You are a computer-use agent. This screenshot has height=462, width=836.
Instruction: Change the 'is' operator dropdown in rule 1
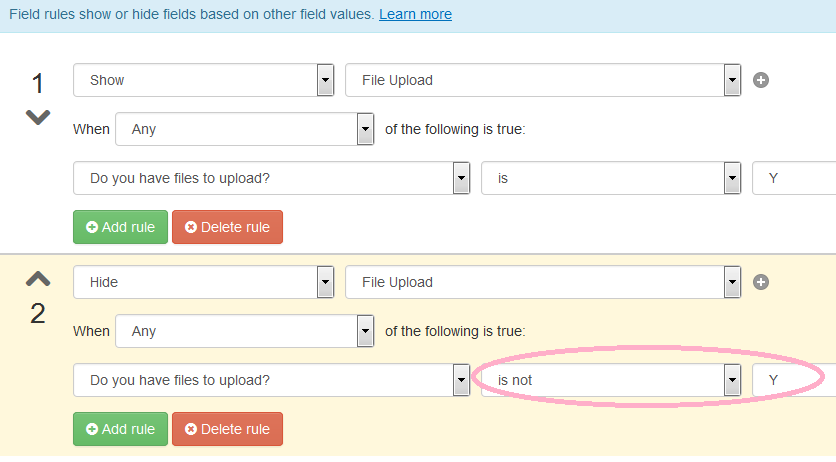[x=611, y=178]
